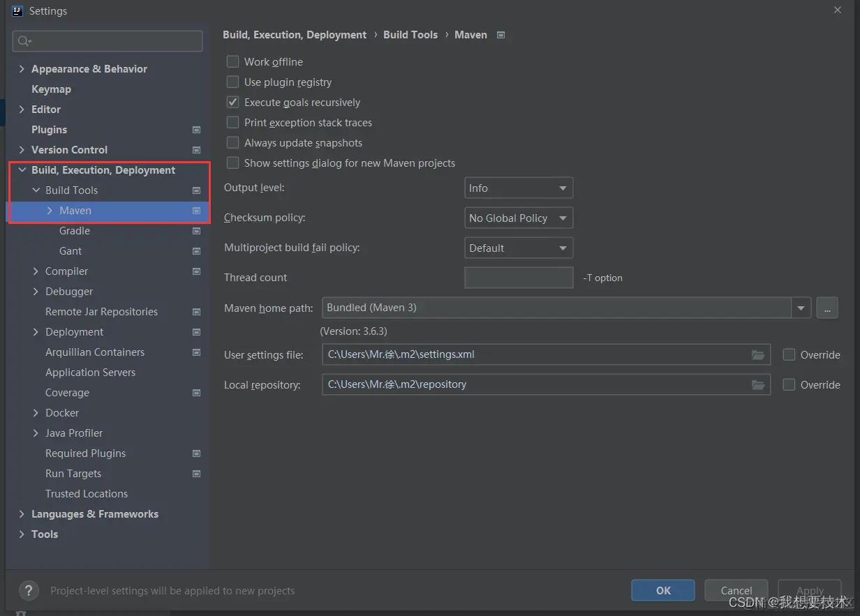The image size is (860, 616).
Task: Click project-level icon beside Build Tools row
Action: click(x=196, y=190)
